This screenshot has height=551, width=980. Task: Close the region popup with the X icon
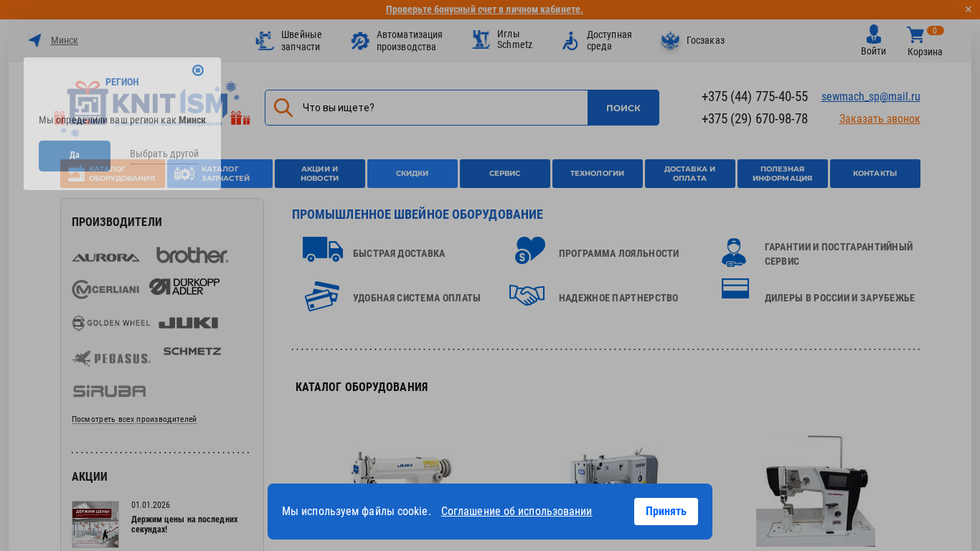[x=198, y=70]
